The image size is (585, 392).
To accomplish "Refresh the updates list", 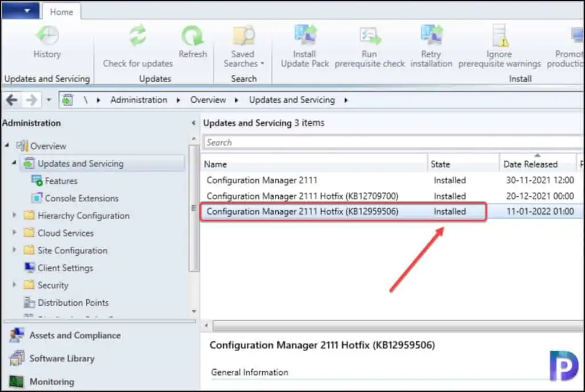I will [x=193, y=42].
